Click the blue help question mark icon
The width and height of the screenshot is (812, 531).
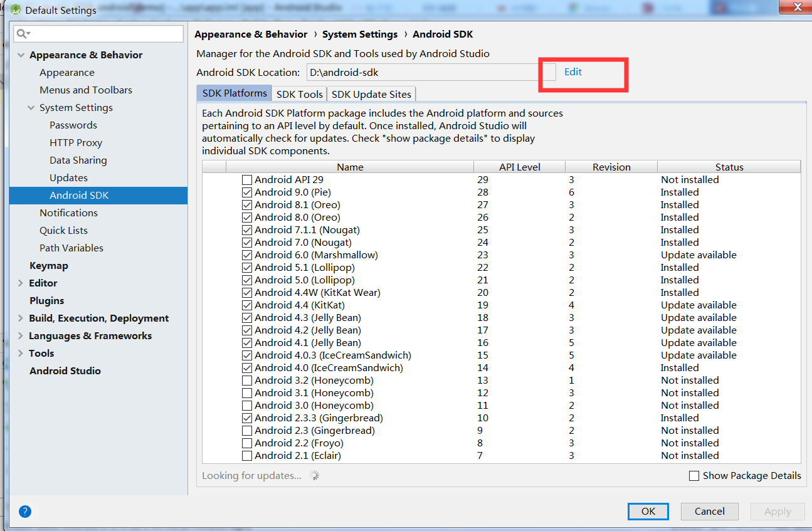25,512
